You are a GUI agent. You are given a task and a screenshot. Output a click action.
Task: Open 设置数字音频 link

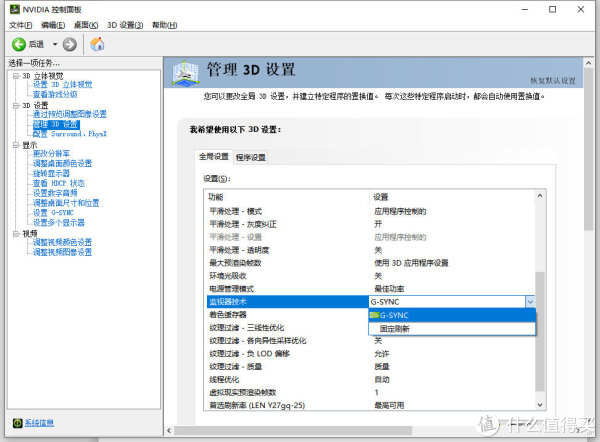tap(55, 193)
